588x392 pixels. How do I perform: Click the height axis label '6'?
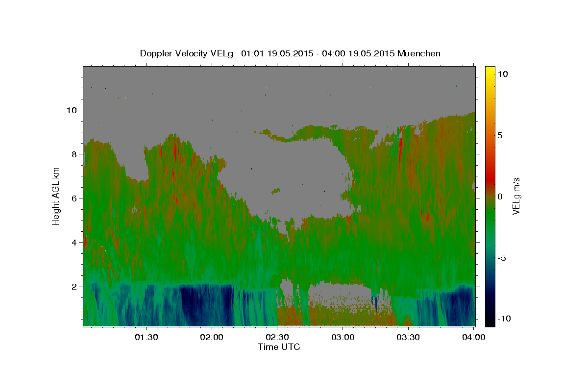pos(75,198)
